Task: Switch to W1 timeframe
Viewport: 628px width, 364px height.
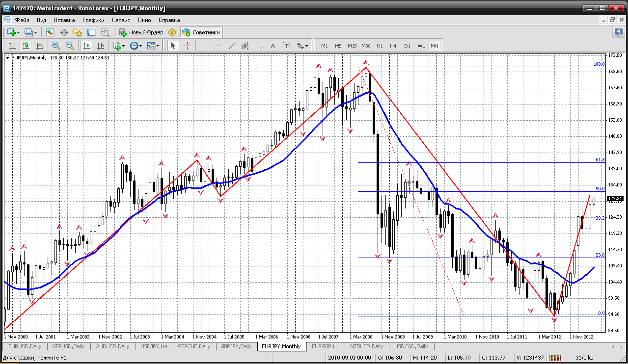Action: pyautogui.click(x=421, y=46)
